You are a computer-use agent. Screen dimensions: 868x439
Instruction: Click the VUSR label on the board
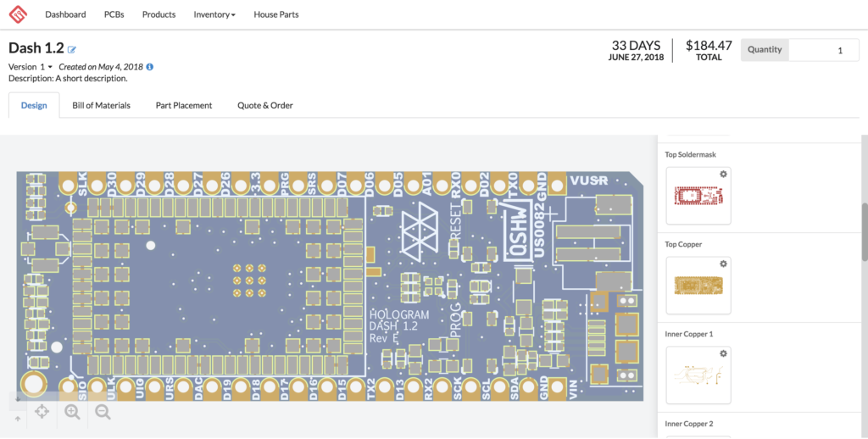point(589,181)
